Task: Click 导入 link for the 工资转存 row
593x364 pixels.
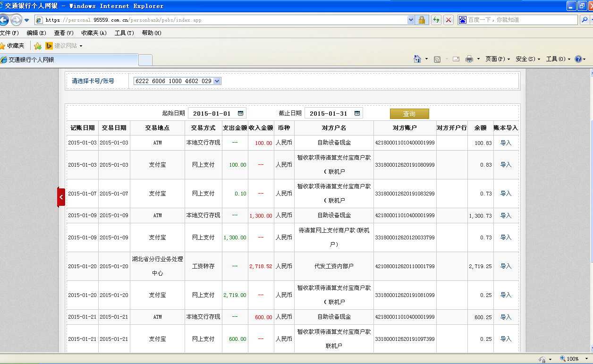Action: (505, 266)
